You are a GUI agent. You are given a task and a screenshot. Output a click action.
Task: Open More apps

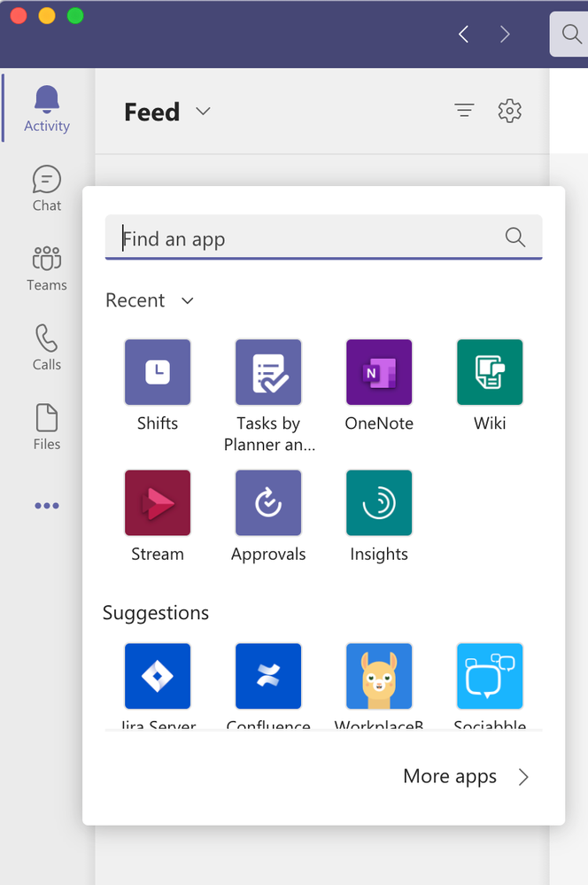466,777
